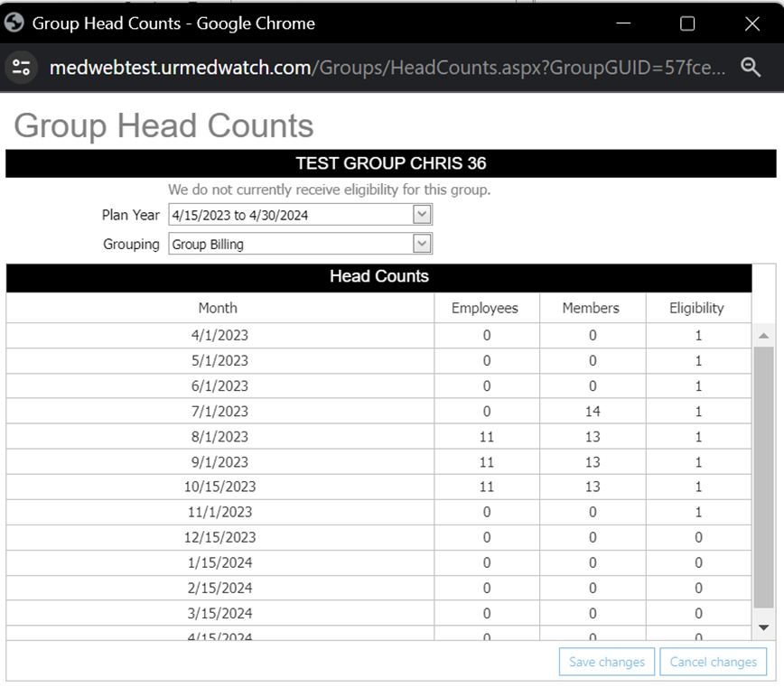Viewport: 784px width, 687px height.
Task: Open the Grouping dropdown
Action: point(422,244)
